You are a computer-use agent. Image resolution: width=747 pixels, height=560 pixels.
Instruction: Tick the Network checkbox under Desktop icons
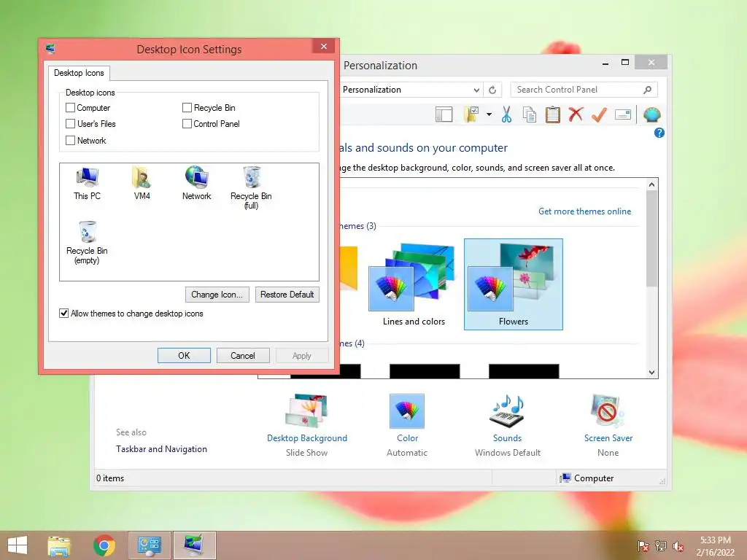point(71,141)
